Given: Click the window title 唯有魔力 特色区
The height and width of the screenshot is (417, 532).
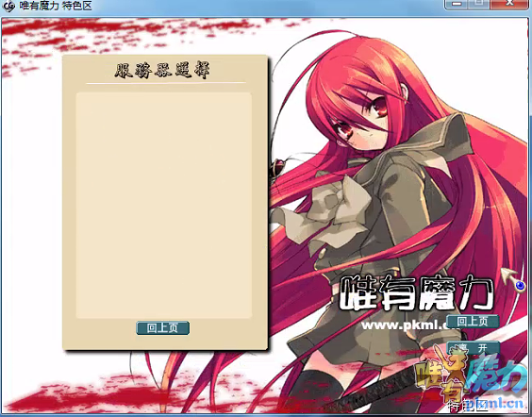Looking at the screenshot, I should click(55, 6).
